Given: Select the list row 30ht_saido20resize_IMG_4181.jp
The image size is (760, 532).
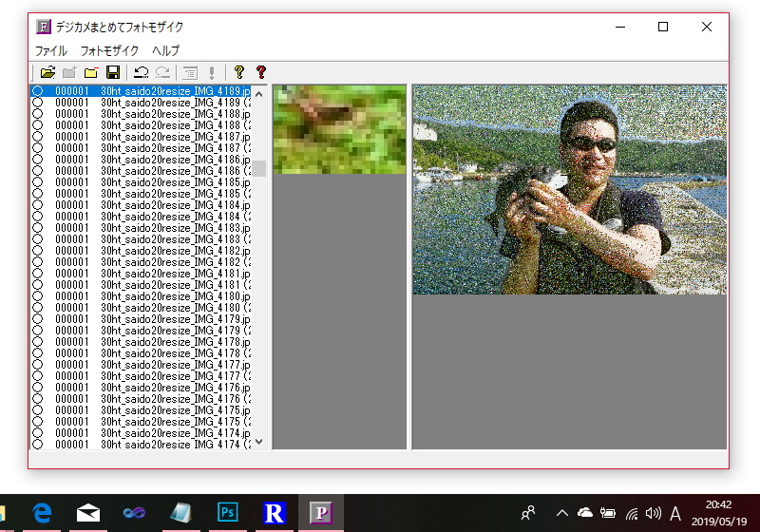Looking at the screenshot, I should tap(141, 274).
